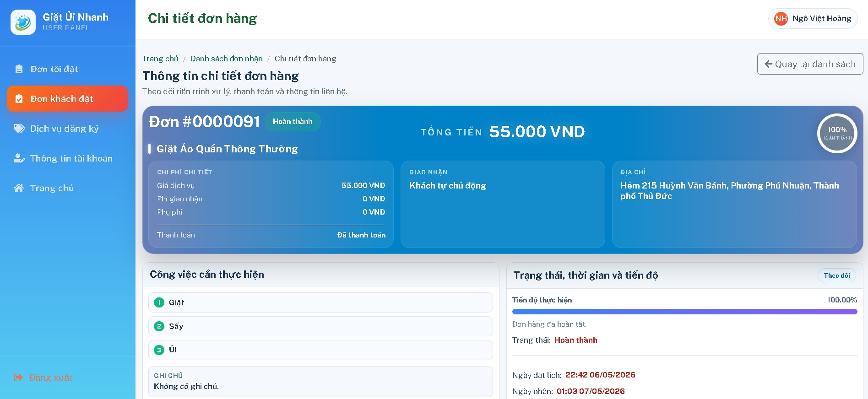Image resolution: width=868 pixels, height=399 pixels.
Task: Click the 100% hoàn thành progress circle
Action: [x=837, y=133]
